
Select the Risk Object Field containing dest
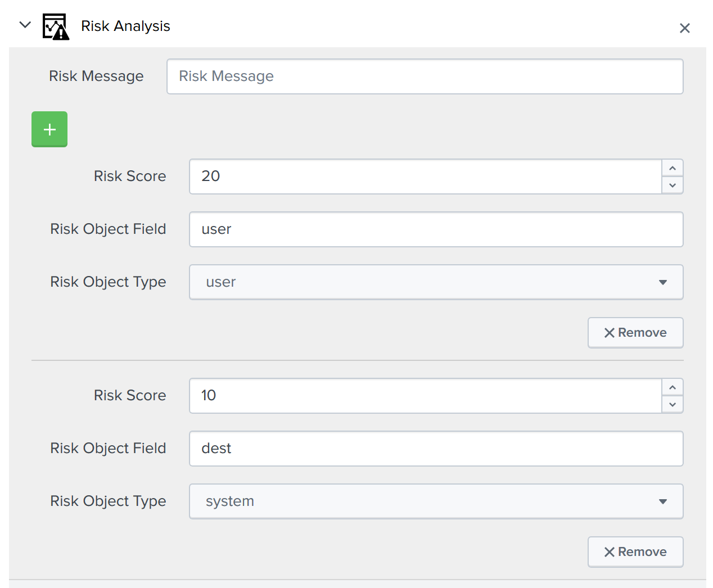click(436, 449)
